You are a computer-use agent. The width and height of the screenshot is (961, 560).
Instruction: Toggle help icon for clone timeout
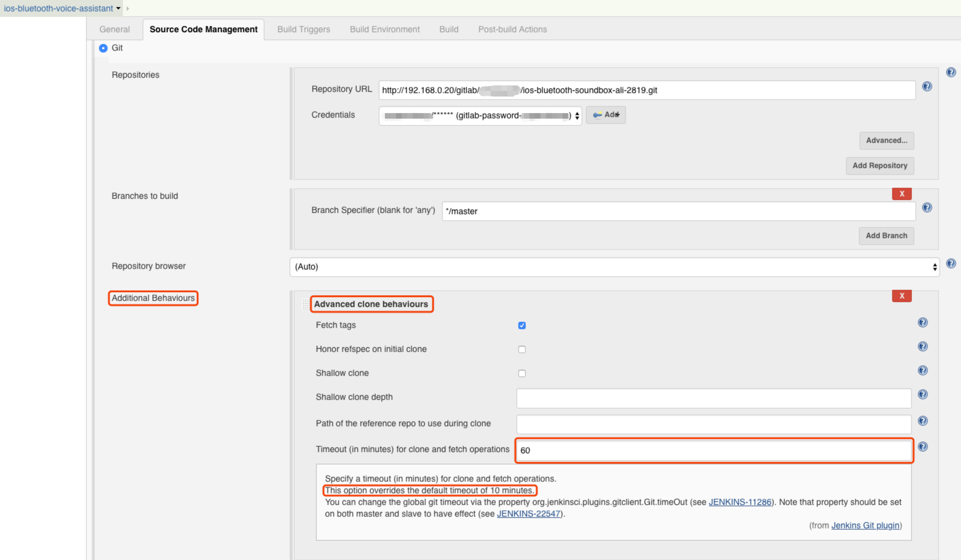point(923,447)
